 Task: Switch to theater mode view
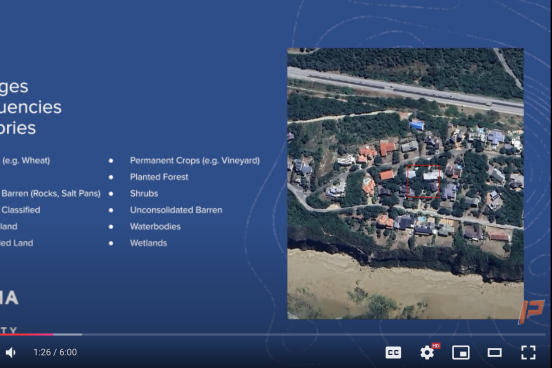[x=494, y=353]
